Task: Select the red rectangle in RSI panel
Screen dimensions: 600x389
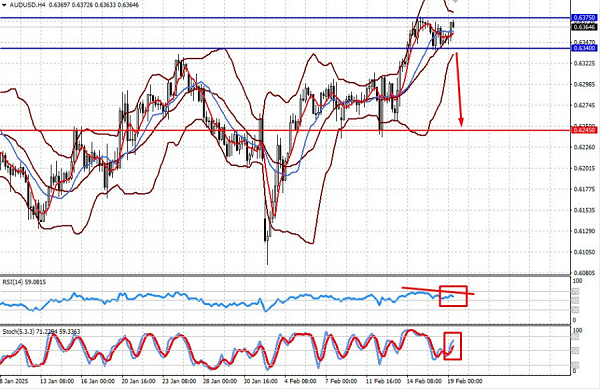Action: click(453, 296)
